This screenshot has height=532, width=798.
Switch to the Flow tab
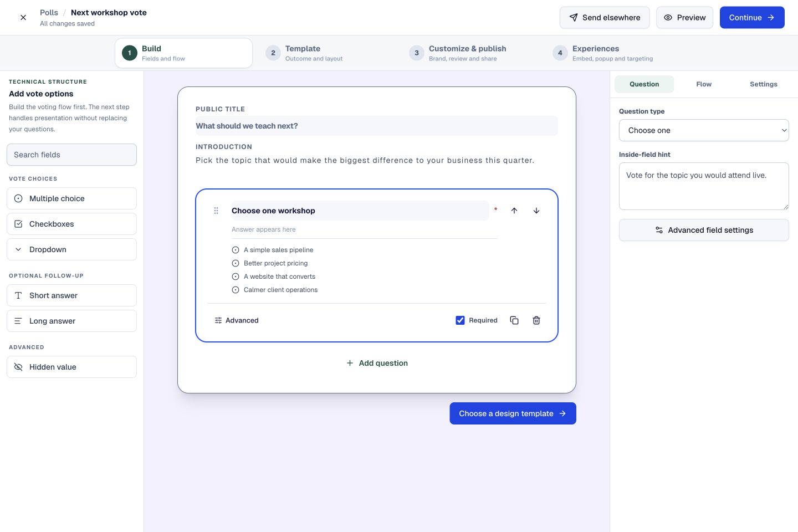(x=704, y=84)
